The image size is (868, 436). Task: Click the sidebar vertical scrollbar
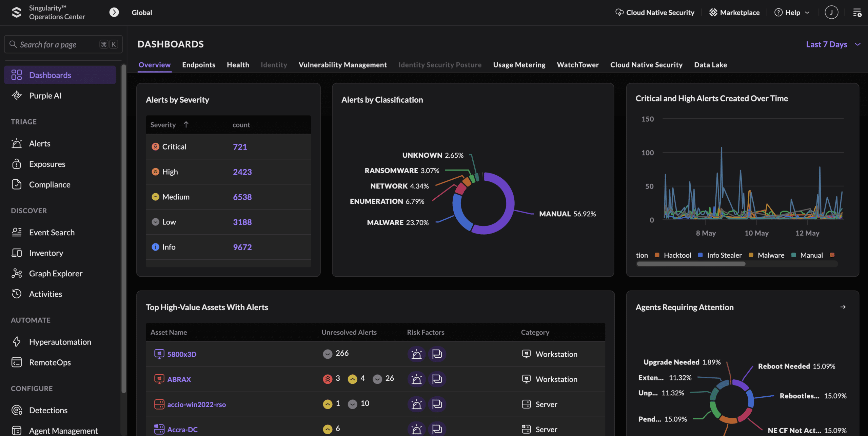point(124,229)
